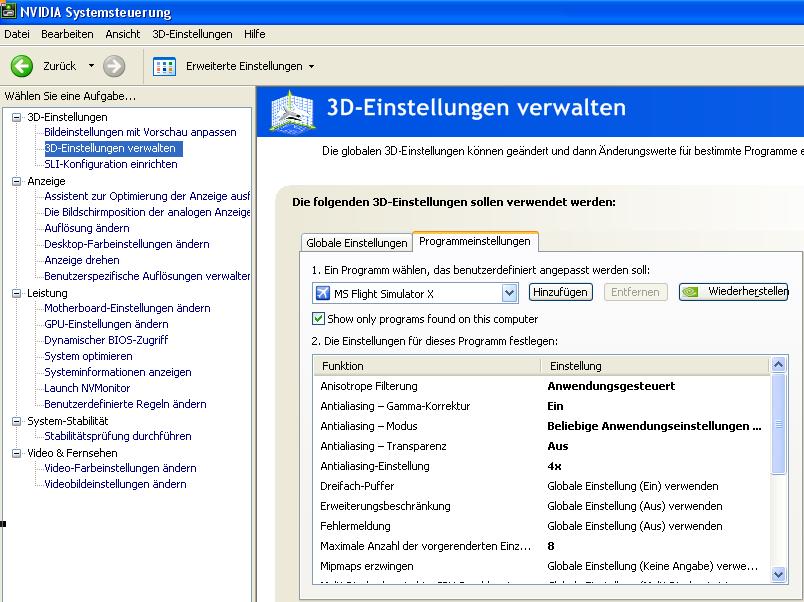Open Auflösung ändern
Image resolution: width=804 pixels, height=602 pixels.
[87, 228]
